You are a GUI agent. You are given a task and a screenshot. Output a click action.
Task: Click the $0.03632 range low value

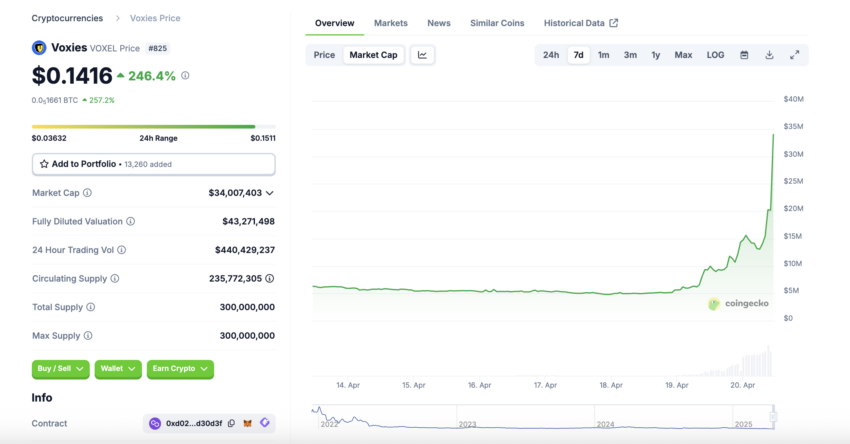click(x=49, y=138)
